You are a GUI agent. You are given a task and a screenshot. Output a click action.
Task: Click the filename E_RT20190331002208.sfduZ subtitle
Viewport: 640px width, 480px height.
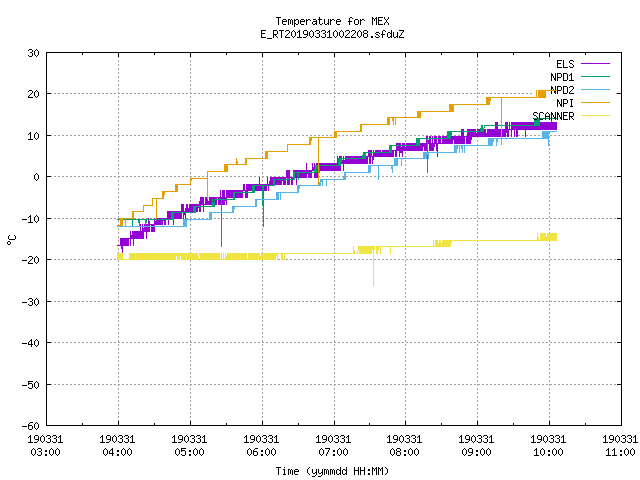(x=332, y=34)
